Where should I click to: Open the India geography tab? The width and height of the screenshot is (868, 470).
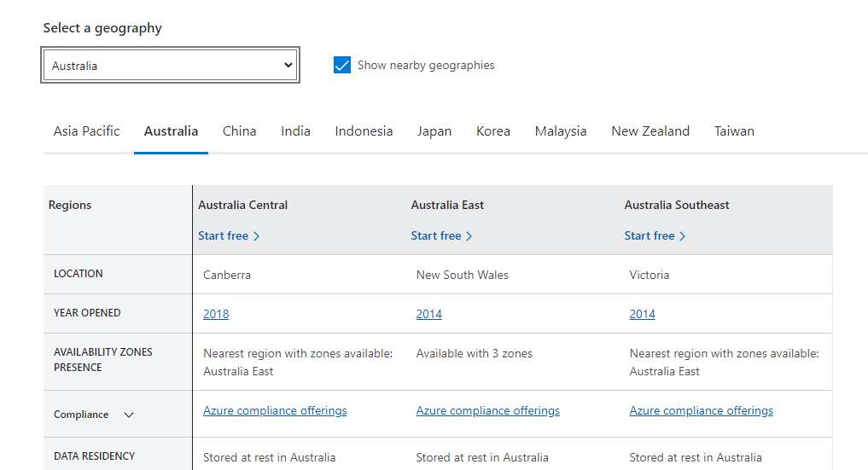coord(295,131)
